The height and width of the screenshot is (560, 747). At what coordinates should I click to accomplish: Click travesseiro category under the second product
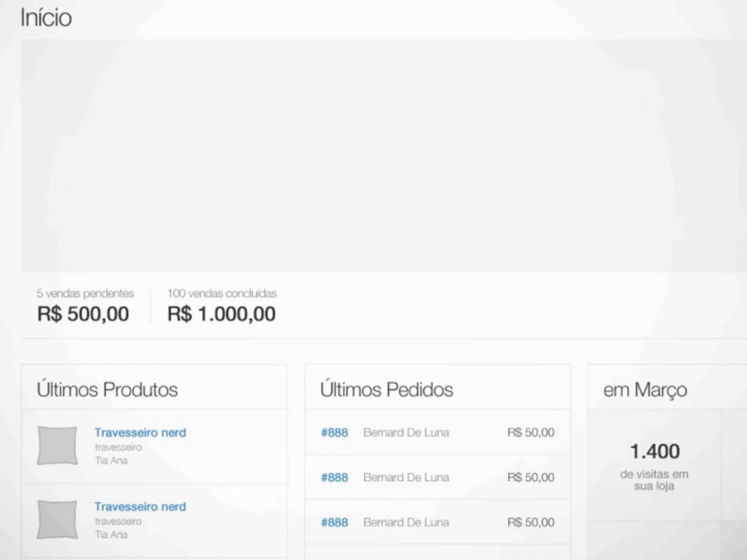pyautogui.click(x=118, y=521)
